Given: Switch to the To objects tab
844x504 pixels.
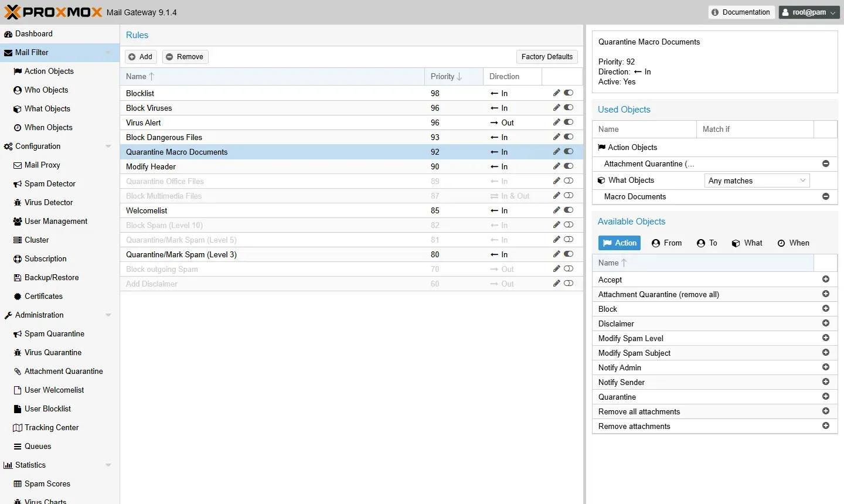Looking at the screenshot, I should [707, 243].
